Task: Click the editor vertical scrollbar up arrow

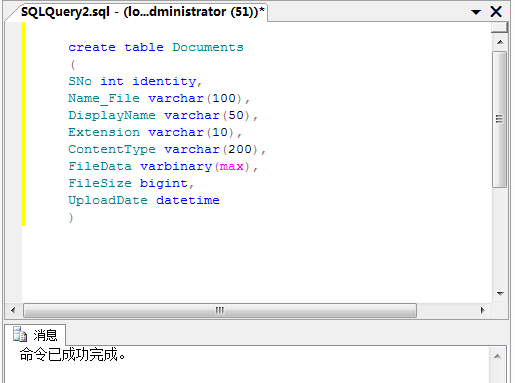Action: (x=500, y=42)
